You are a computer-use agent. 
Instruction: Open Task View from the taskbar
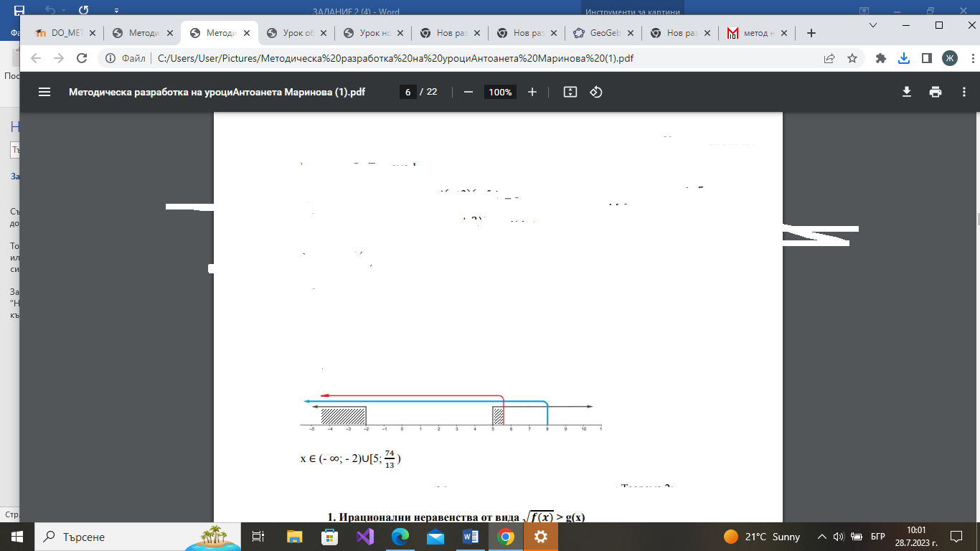258,537
